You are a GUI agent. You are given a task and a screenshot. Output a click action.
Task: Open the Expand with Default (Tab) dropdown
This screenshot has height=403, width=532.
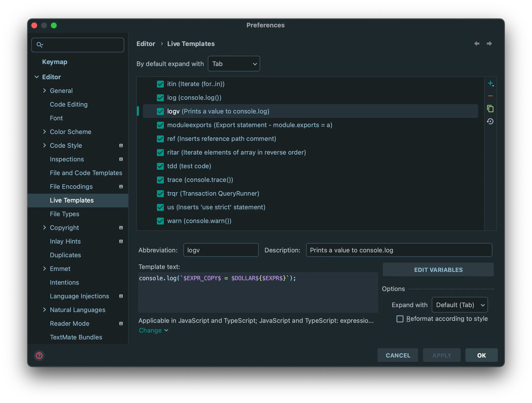[460, 305]
